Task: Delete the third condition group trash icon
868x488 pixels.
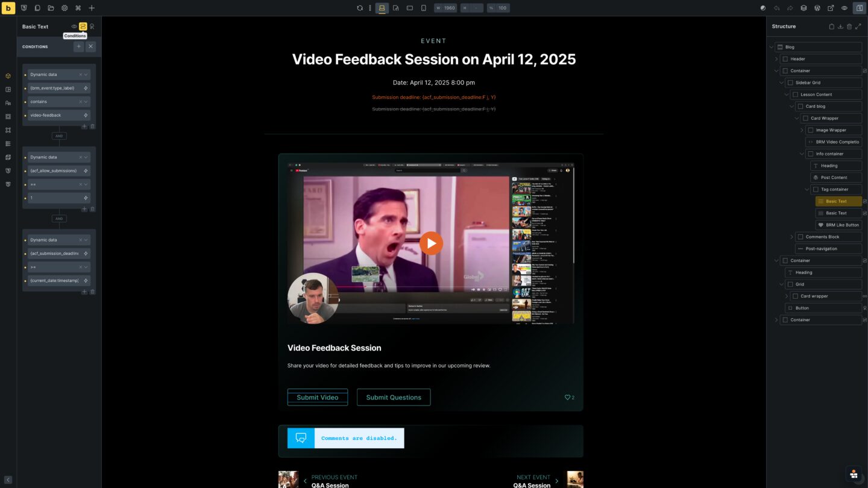Action: point(92,292)
